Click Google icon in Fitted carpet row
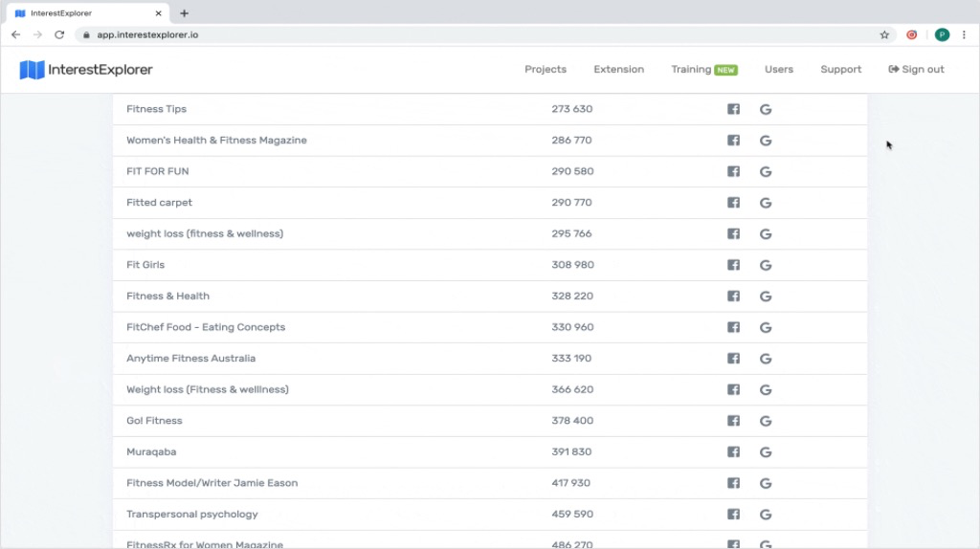Viewport: 980px width, 549px height. click(766, 203)
